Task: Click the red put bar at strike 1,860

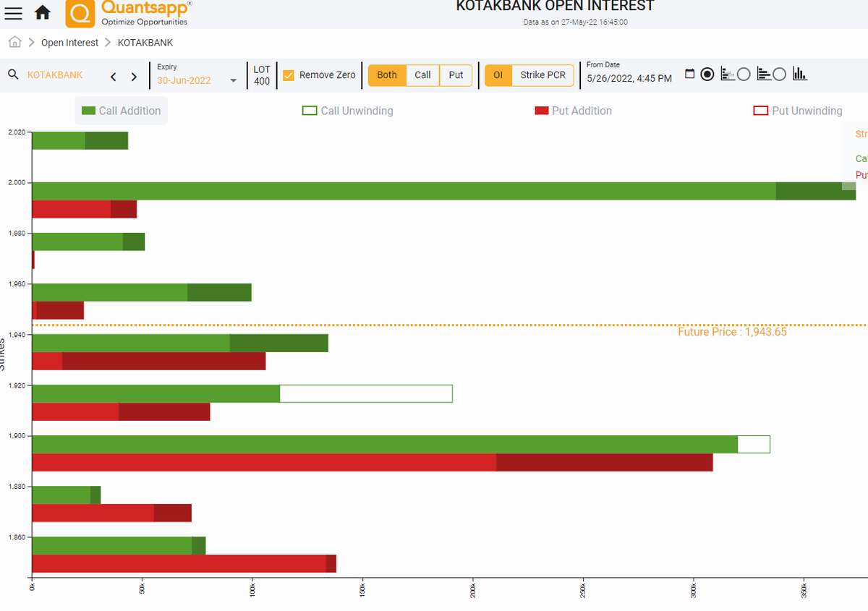Action: [184, 563]
